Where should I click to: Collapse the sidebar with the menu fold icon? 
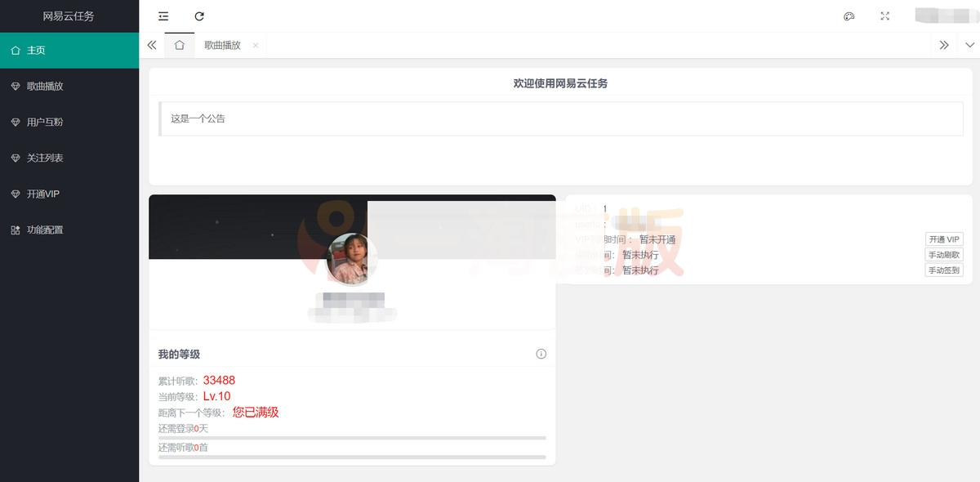pyautogui.click(x=163, y=16)
